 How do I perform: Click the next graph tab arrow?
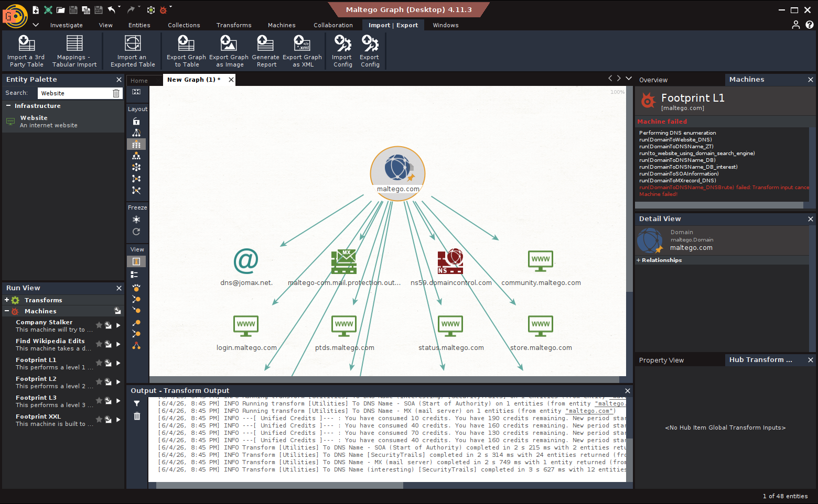(x=619, y=78)
